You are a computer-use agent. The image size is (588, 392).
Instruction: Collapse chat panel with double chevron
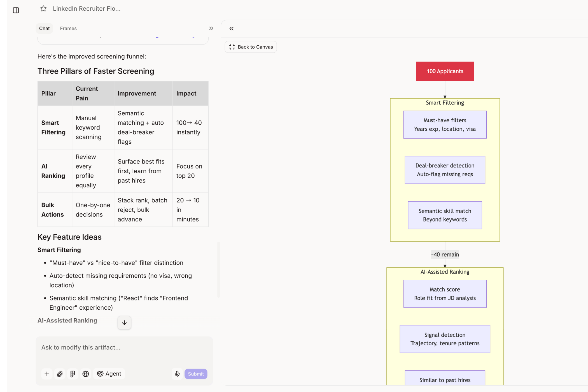click(211, 28)
